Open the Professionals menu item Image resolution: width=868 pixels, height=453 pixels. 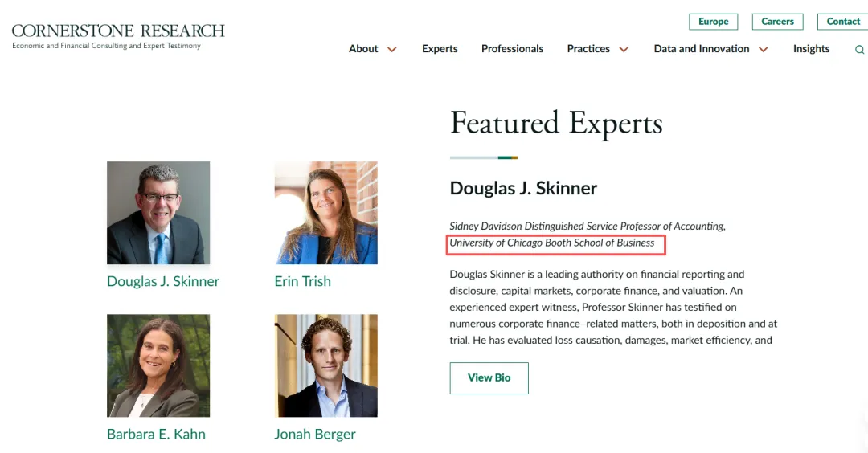coord(512,49)
